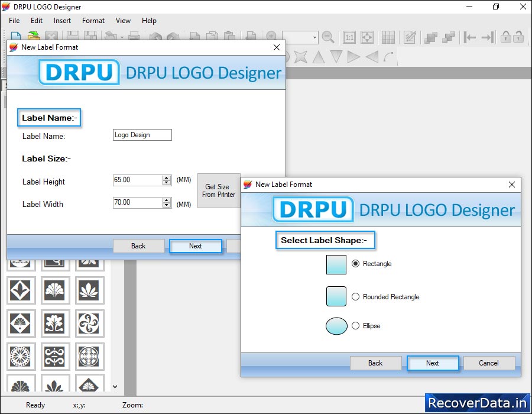Select the Rectangle label shape option

coord(356,264)
